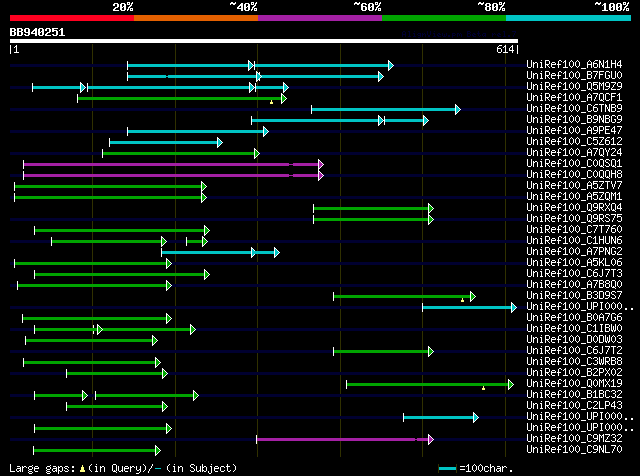The height and width of the screenshot is (476, 640).
Task: Select the UniRef100_C6J7T3 label
Action: point(574,274)
